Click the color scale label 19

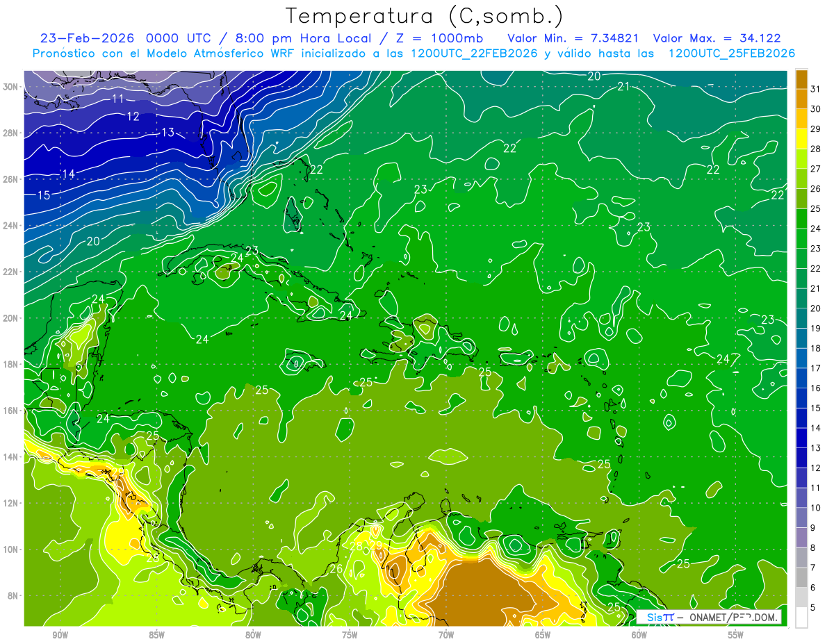816,329
